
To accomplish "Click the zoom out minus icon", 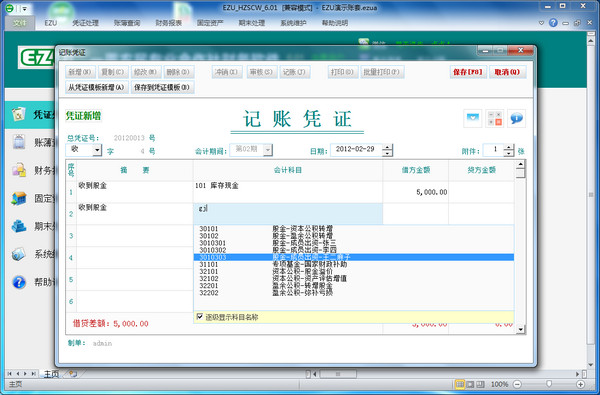I will click(517, 384).
